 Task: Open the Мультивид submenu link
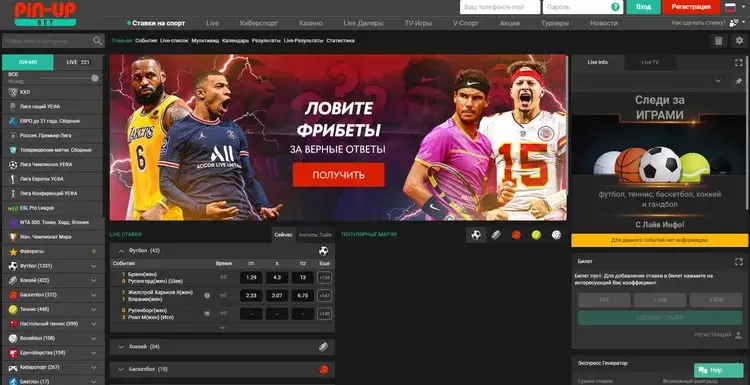205,41
